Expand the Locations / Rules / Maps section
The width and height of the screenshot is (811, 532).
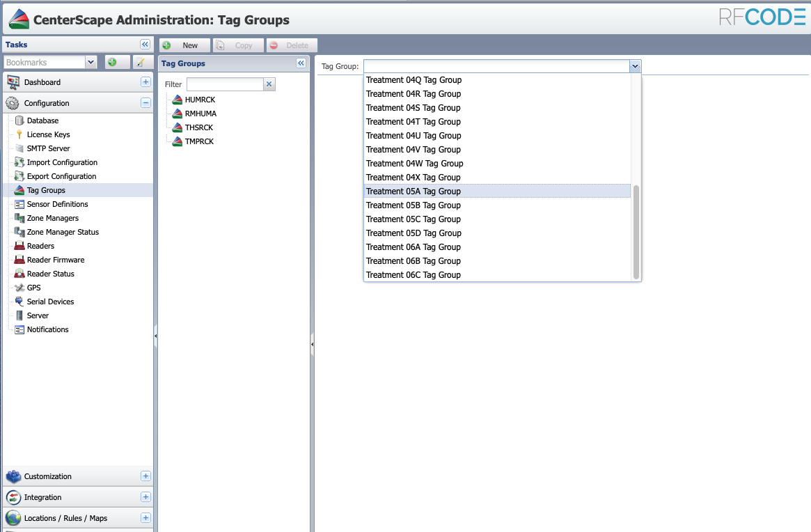146,518
